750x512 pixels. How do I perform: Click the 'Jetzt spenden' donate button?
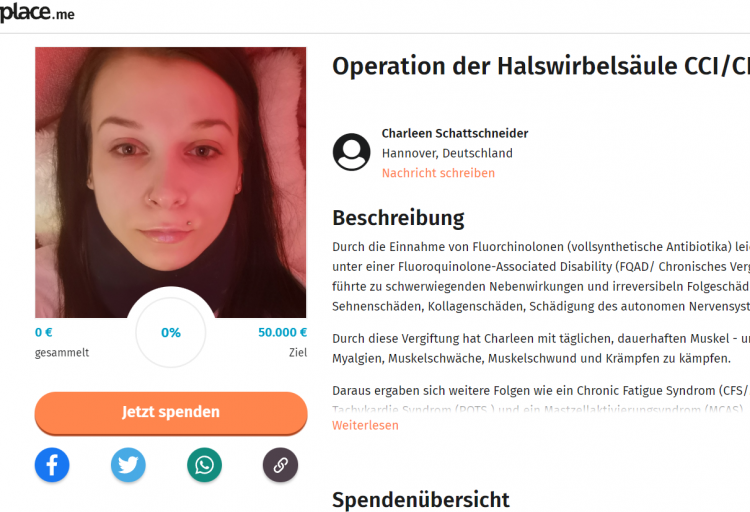tap(171, 412)
